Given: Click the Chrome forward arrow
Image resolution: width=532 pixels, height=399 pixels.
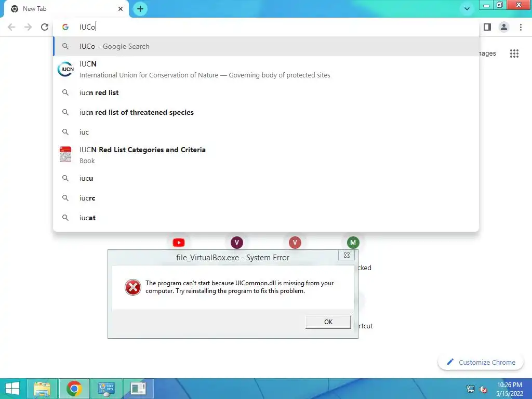Looking at the screenshot, I should (x=28, y=27).
